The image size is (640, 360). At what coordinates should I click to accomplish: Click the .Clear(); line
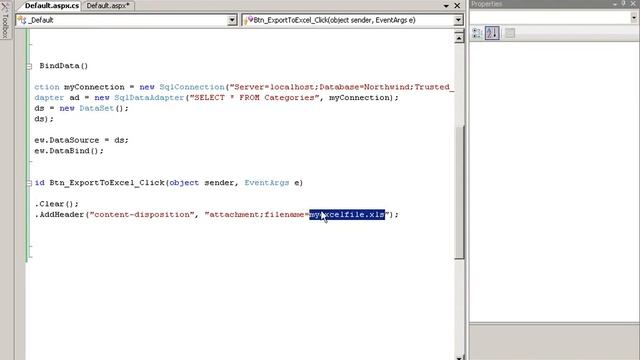(56, 204)
